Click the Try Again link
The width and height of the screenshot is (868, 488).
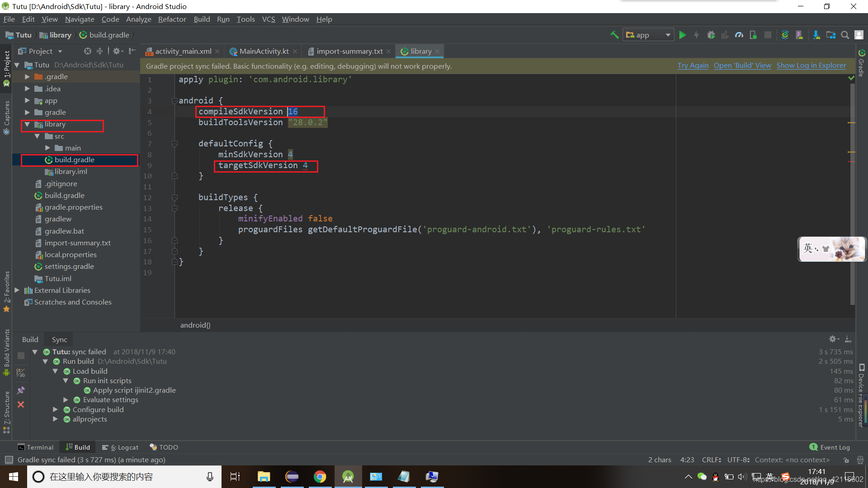point(693,66)
